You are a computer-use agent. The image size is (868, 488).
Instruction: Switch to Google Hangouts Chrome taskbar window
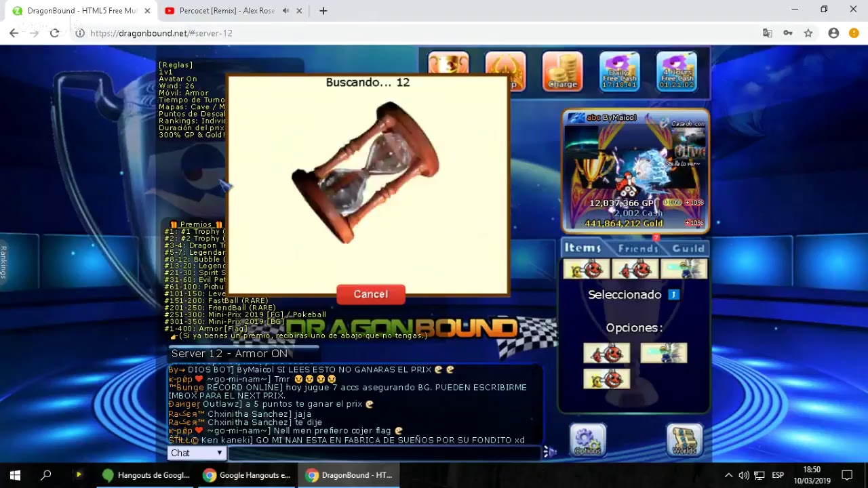click(x=247, y=475)
